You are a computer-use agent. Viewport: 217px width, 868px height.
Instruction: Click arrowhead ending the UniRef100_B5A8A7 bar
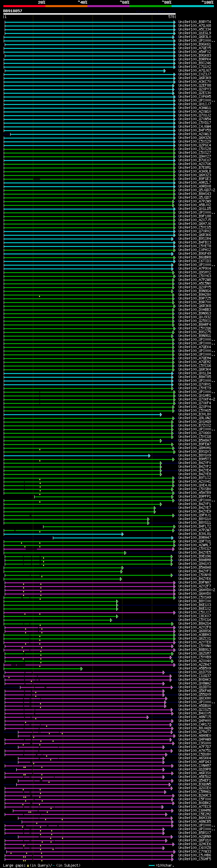tap(161, 441)
